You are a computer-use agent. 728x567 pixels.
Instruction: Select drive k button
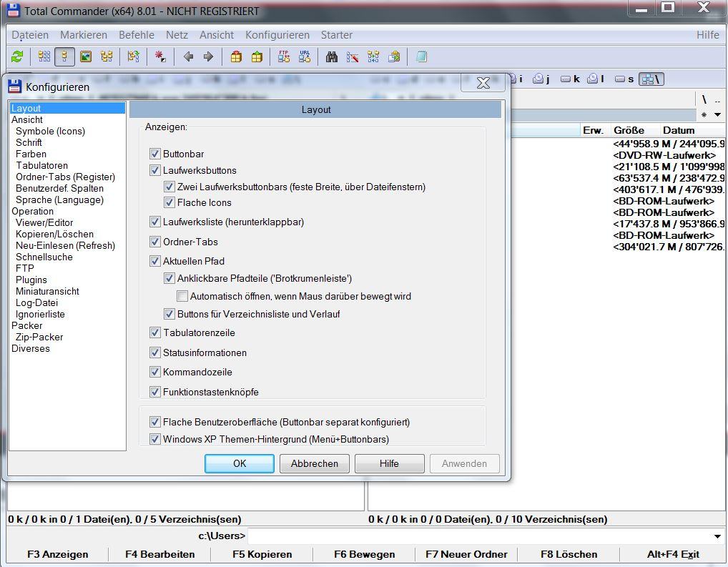click(x=571, y=79)
